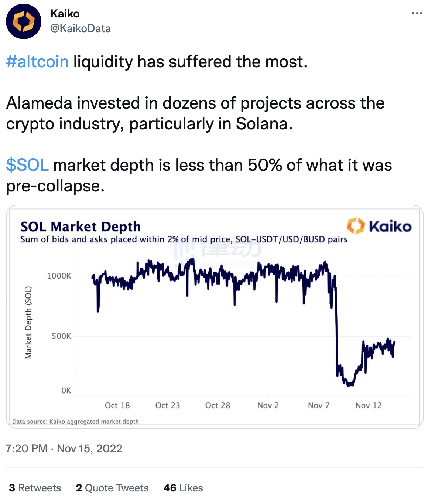Click the tweet timestamp 7:20 PM

(27, 449)
